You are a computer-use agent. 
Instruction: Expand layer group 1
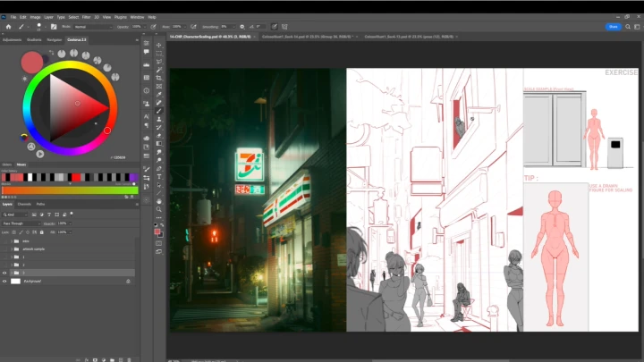point(12,257)
